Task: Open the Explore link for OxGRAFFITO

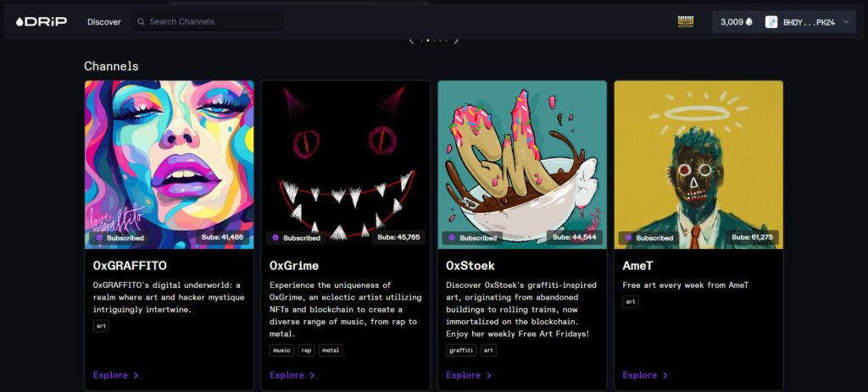Action: tap(110, 375)
